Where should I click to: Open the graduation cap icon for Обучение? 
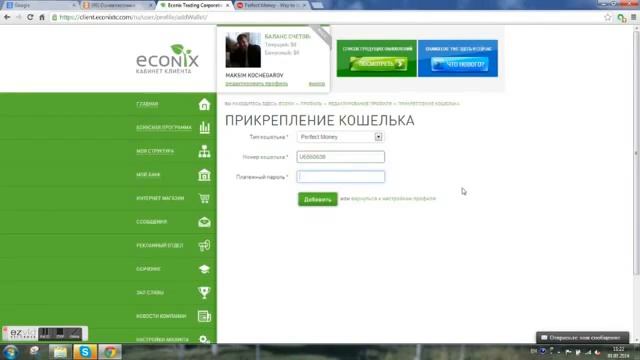click(204, 269)
